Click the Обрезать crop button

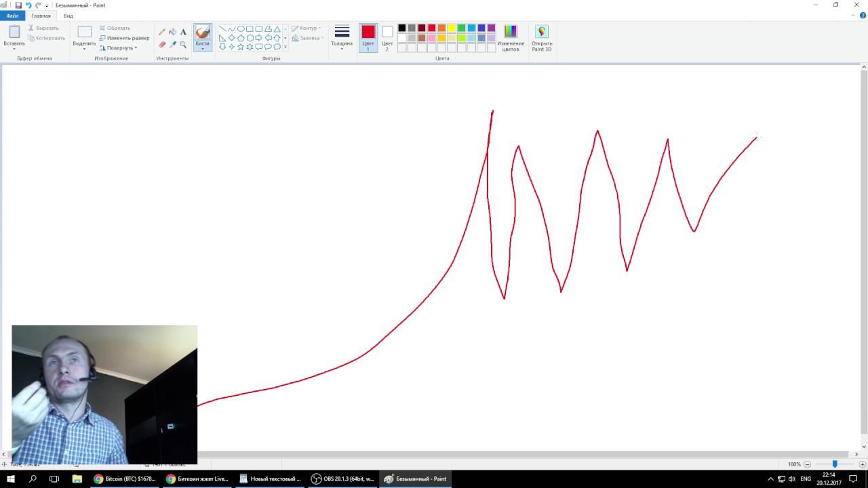click(115, 28)
